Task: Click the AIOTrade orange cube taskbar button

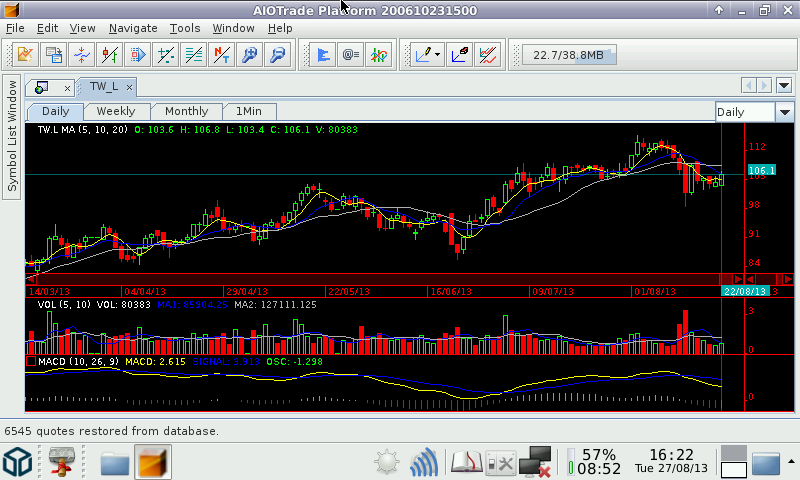Action: pyautogui.click(x=153, y=462)
